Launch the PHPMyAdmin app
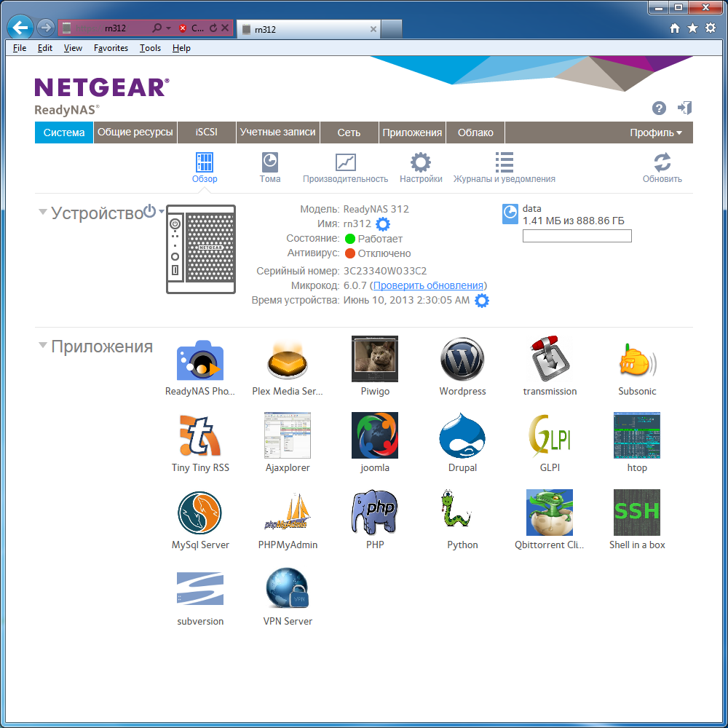This screenshot has width=728, height=728. 288,513
